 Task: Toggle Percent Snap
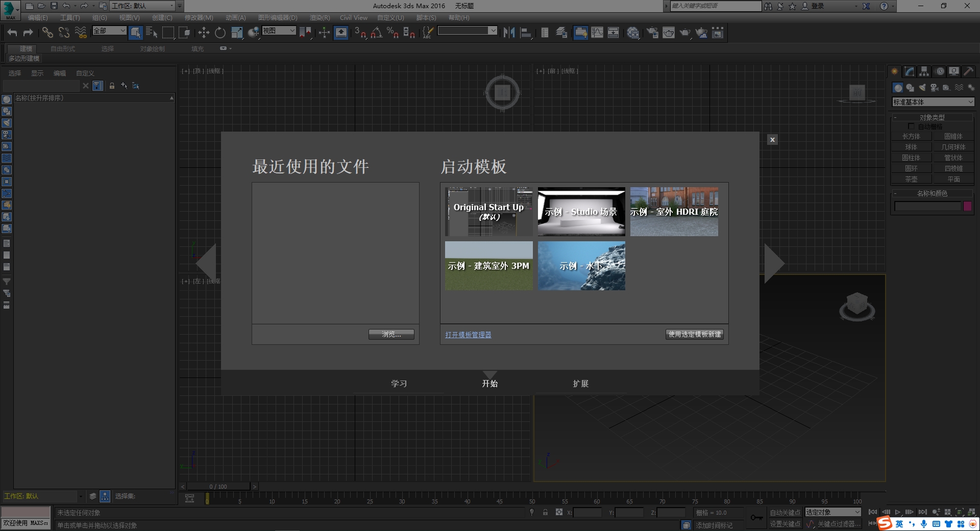click(393, 33)
